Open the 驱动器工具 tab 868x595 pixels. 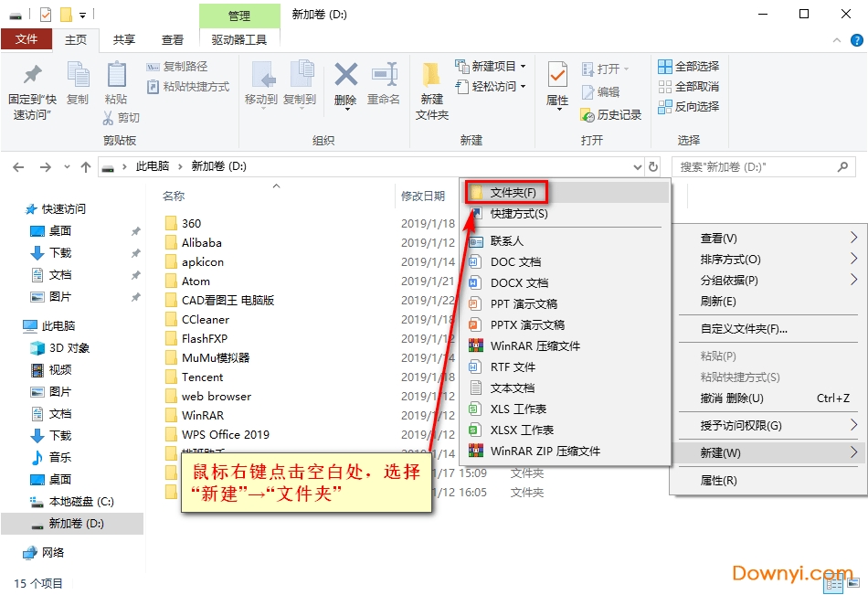point(237,39)
